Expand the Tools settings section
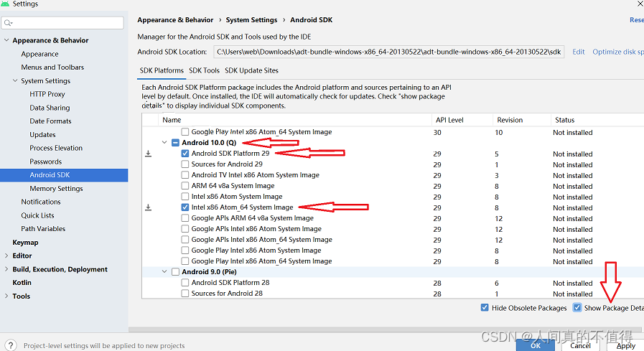 click(x=6, y=296)
